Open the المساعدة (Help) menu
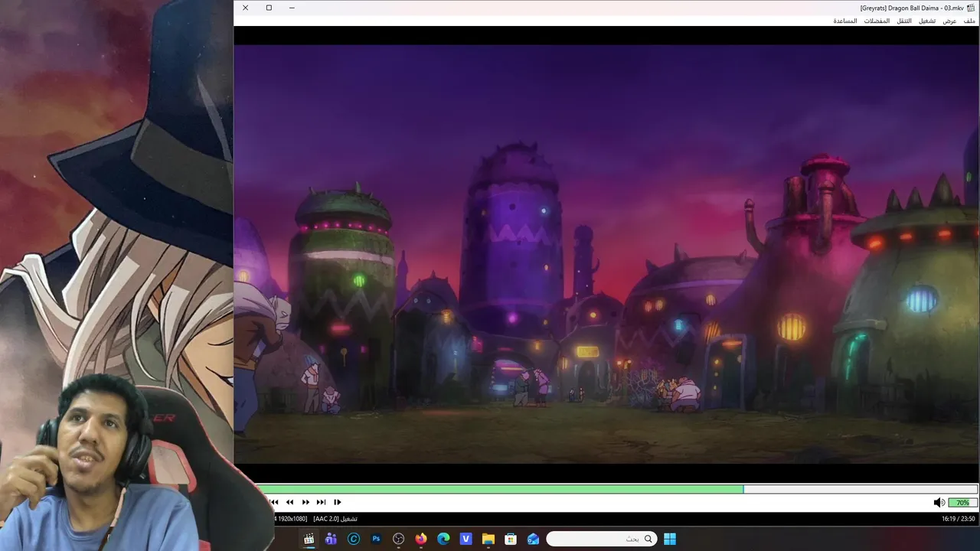This screenshot has width=980, height=551. (845, 21)
